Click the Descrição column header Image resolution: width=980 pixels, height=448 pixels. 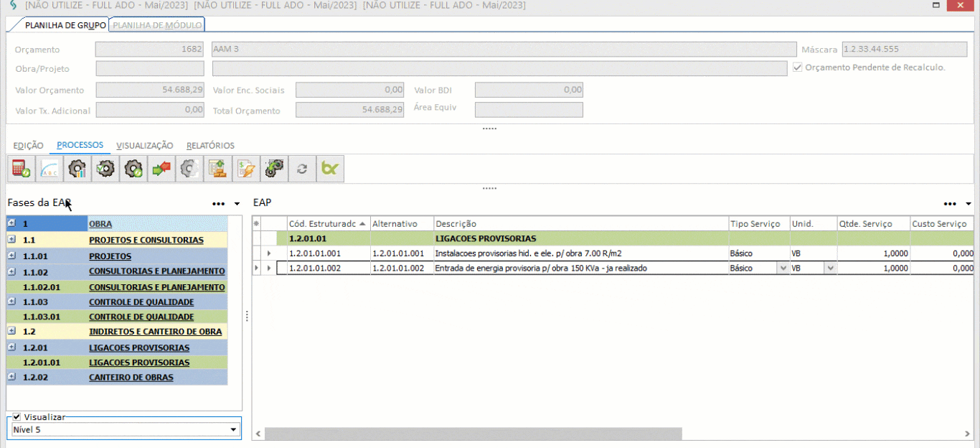point(581,224)
